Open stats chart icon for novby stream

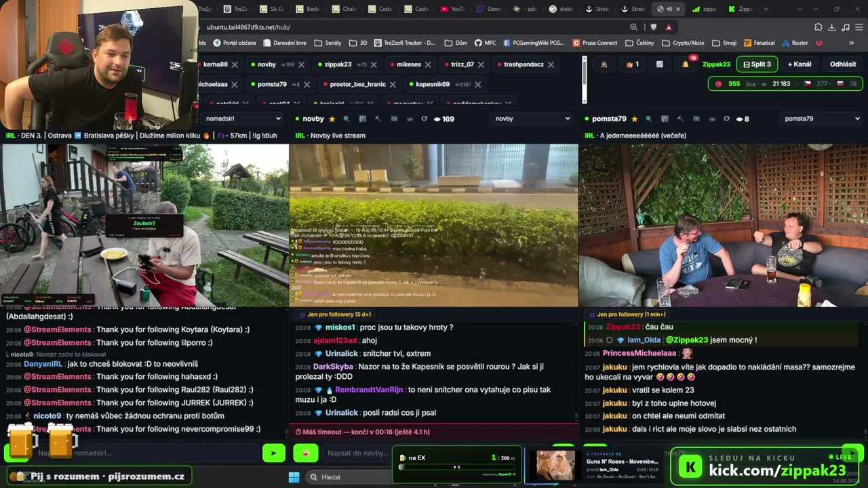point(363,119)
